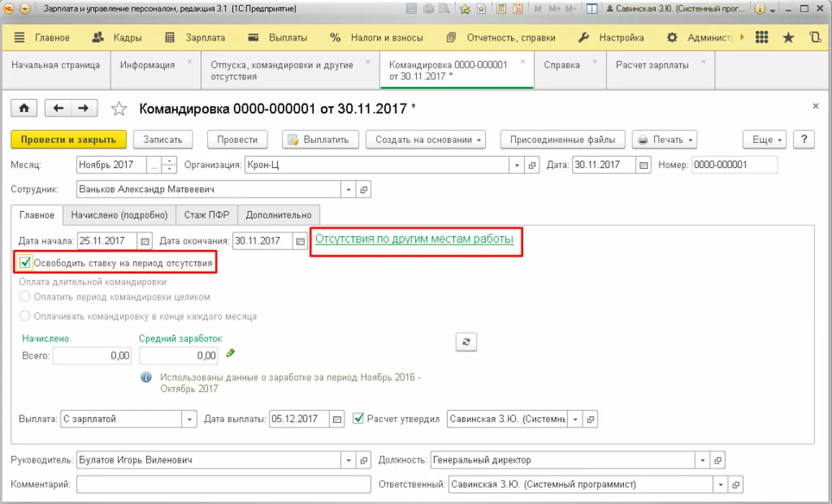832x504 pixels.
Task: Open the calculator icon in the title bar
Action: [502, 9]
